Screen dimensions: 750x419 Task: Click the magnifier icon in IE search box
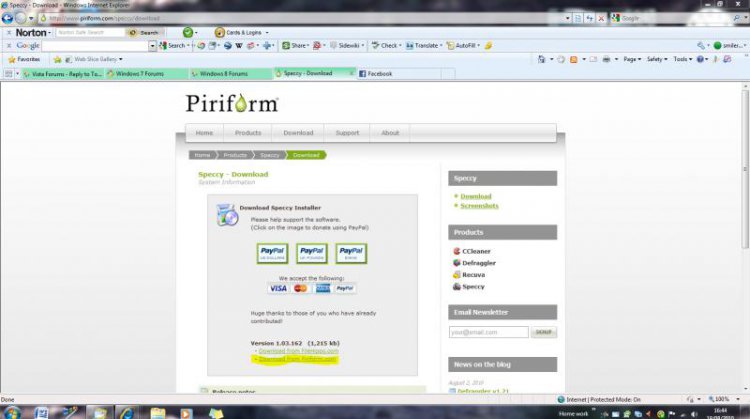[x=737, y=18]
